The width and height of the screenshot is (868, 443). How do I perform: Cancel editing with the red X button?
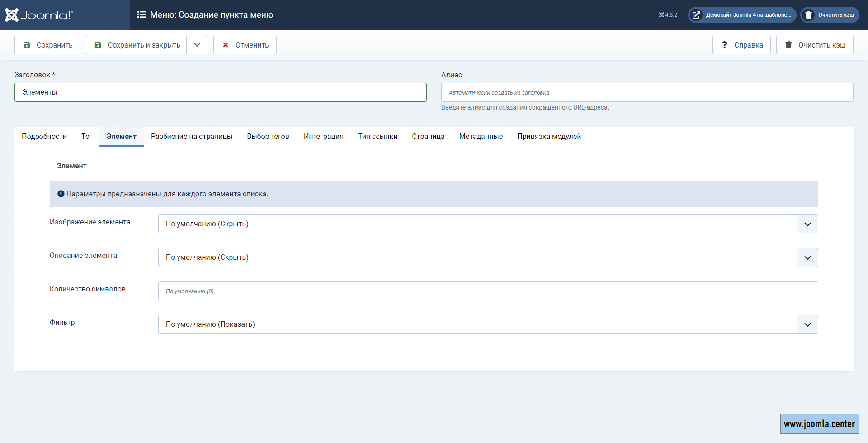245,45
